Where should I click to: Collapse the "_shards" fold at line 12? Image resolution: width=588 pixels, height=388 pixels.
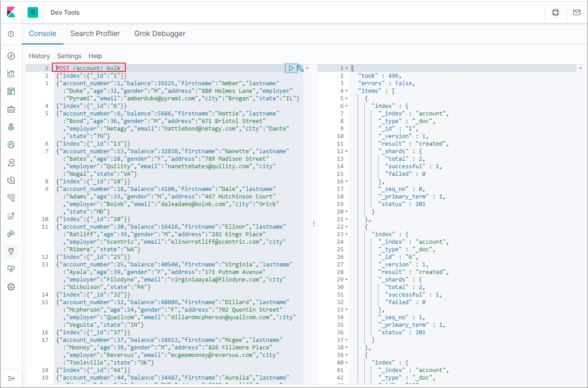click(x=346, y=151)
